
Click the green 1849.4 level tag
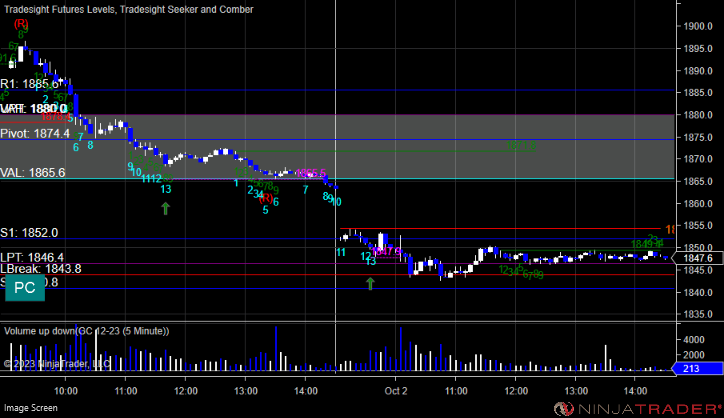pos(646,244)
